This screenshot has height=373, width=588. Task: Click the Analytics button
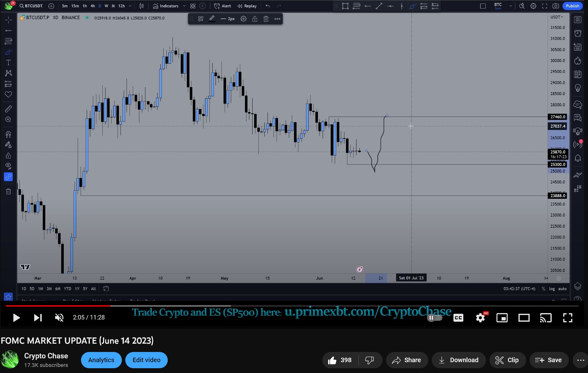[x=101, y=360]
